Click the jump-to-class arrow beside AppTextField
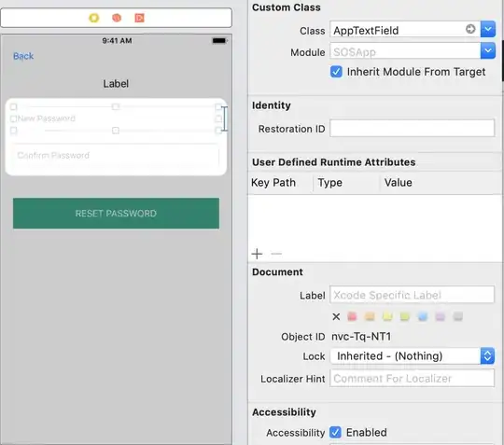This screenshot has height=445, width=504. click(470, 29)
